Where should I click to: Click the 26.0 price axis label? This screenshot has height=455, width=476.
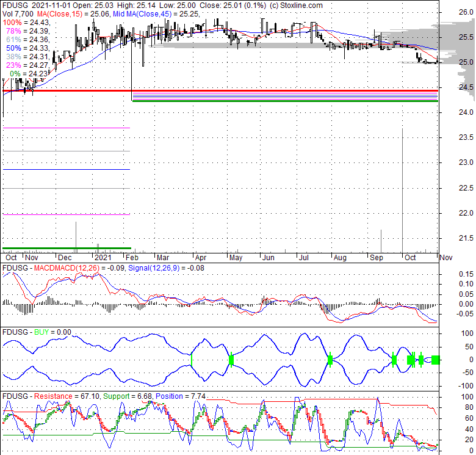466,12
